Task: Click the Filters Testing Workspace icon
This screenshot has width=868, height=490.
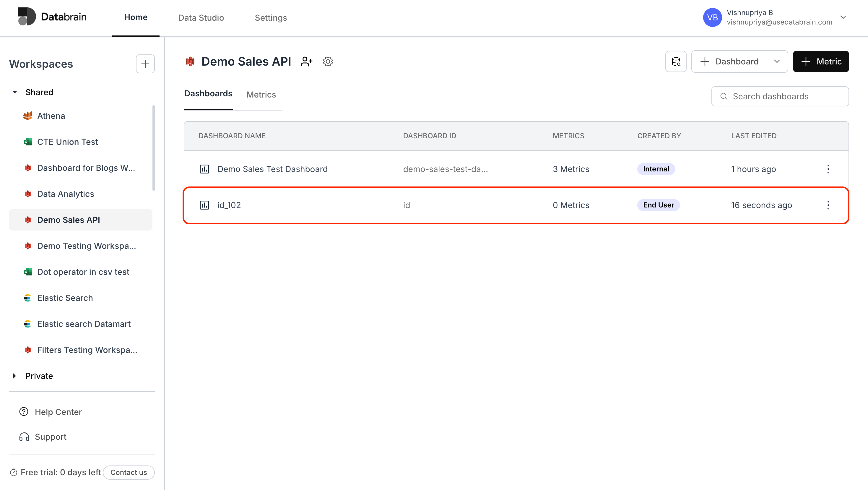Action: [28, 350]
